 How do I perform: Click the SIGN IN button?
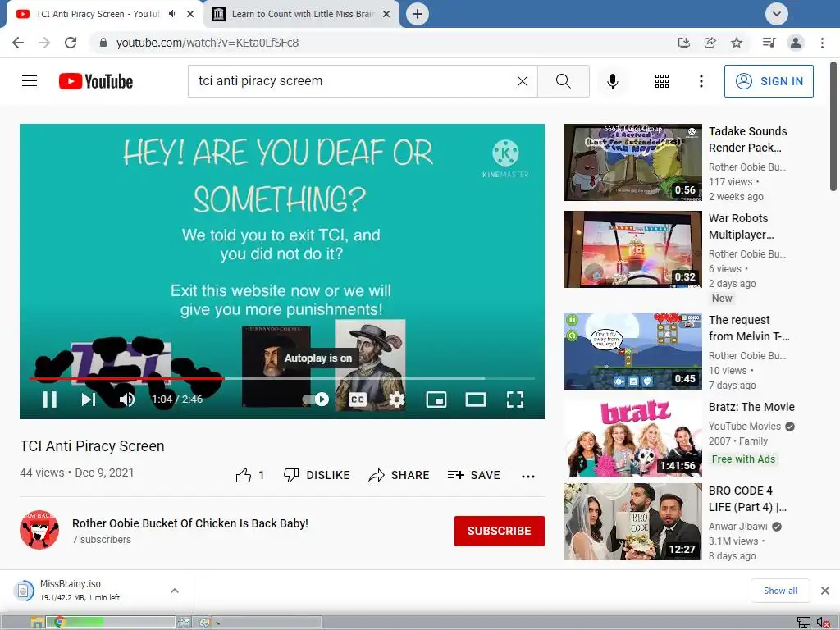pyautogui.click(x=769, y=81)
